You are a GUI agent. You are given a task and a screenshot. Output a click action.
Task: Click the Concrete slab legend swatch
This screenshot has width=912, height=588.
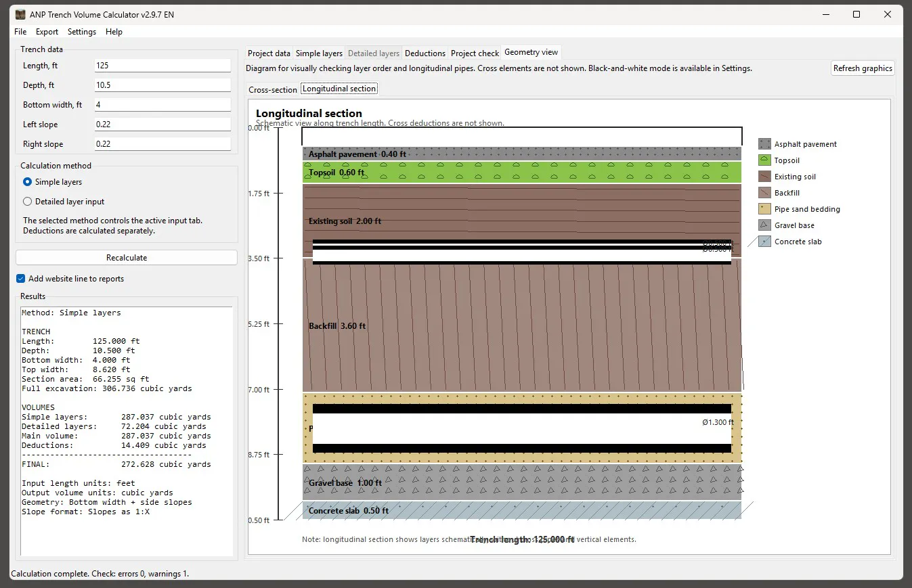764,242
